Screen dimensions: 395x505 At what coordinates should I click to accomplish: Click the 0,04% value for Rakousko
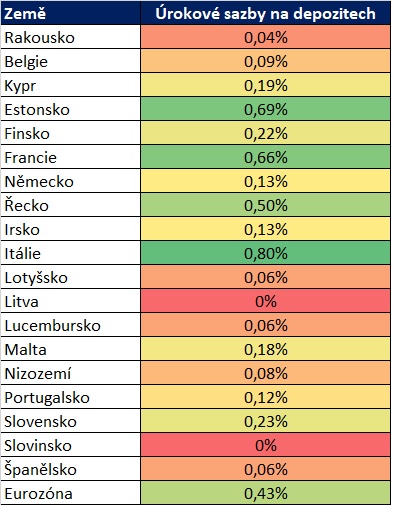[265, 37]
